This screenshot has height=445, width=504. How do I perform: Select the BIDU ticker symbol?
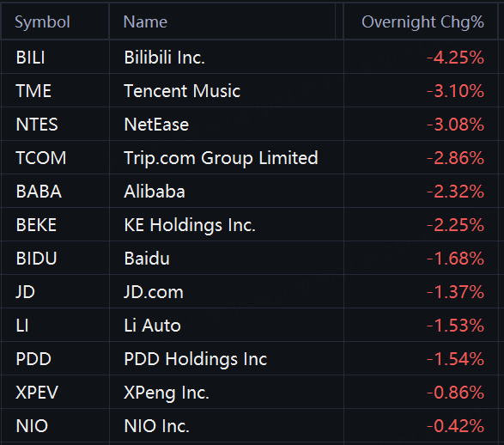pyautogui.click(x=36, y=259)
